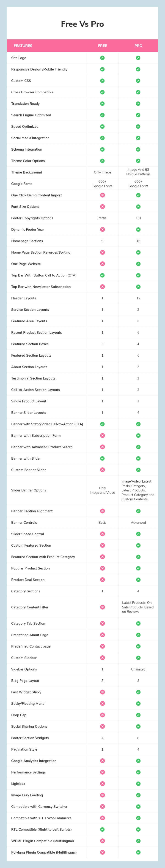Select the FEATURES column header
The image size is (165, 868).
[23, 46]
